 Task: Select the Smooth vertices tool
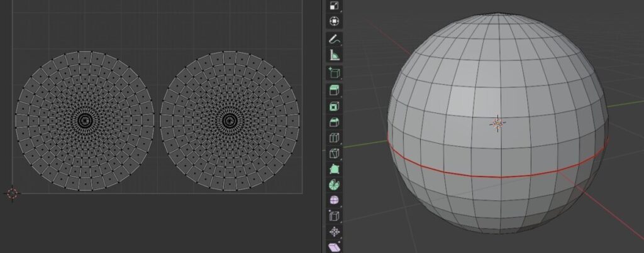pos(335,200)
